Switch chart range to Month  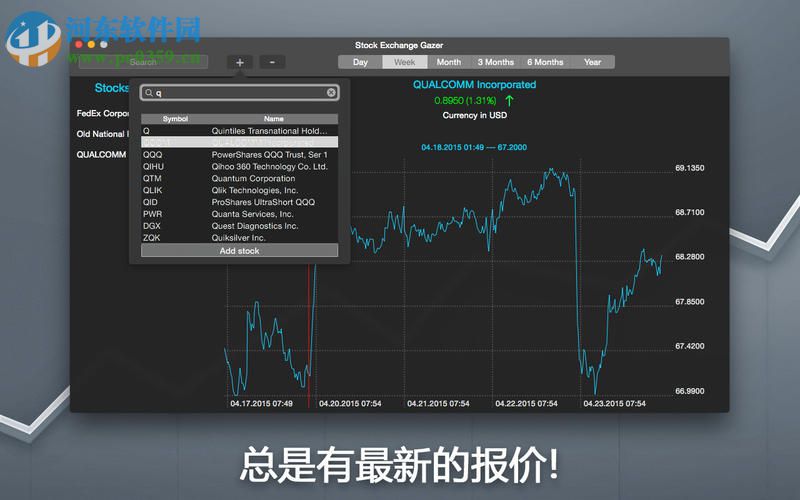pyautogui.click(x=448, y=62)
